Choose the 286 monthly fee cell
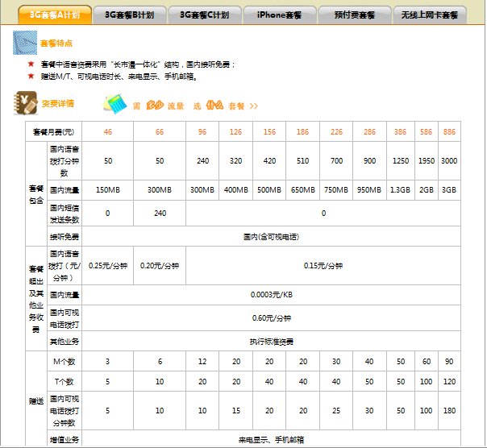Viewport: 487px width, 448px height. tap(369, 131)
